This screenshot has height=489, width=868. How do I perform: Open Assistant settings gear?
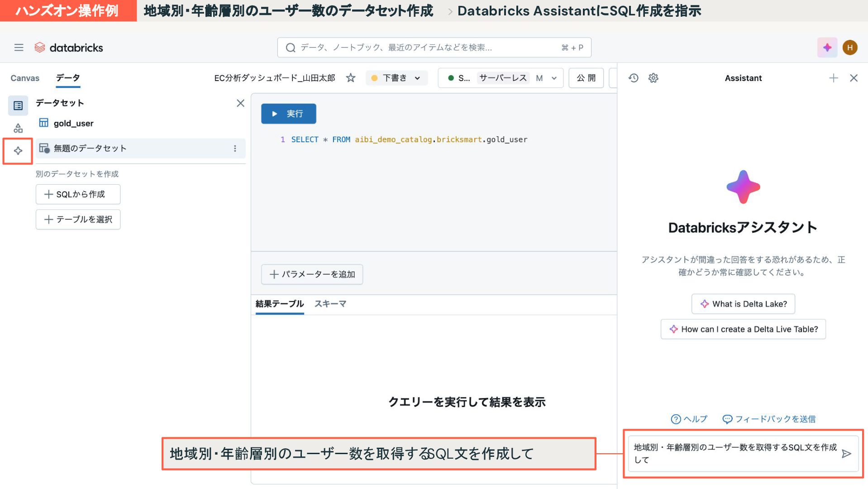653,78
